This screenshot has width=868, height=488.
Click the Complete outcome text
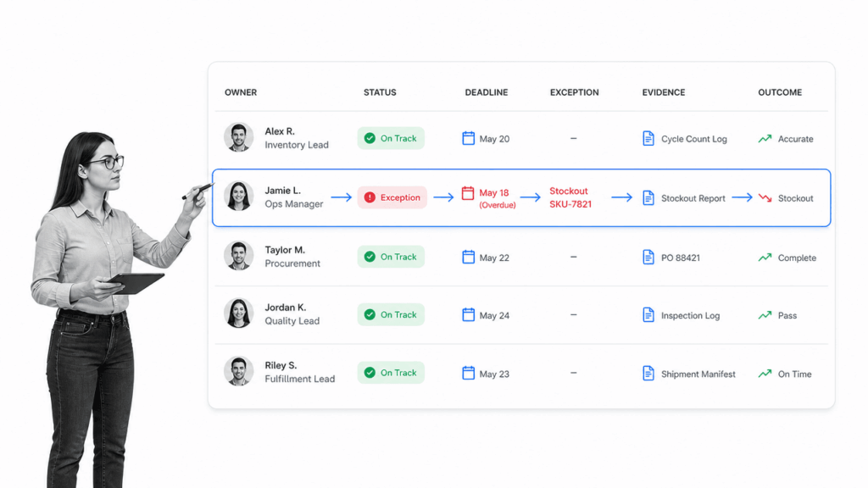[797, 258]
